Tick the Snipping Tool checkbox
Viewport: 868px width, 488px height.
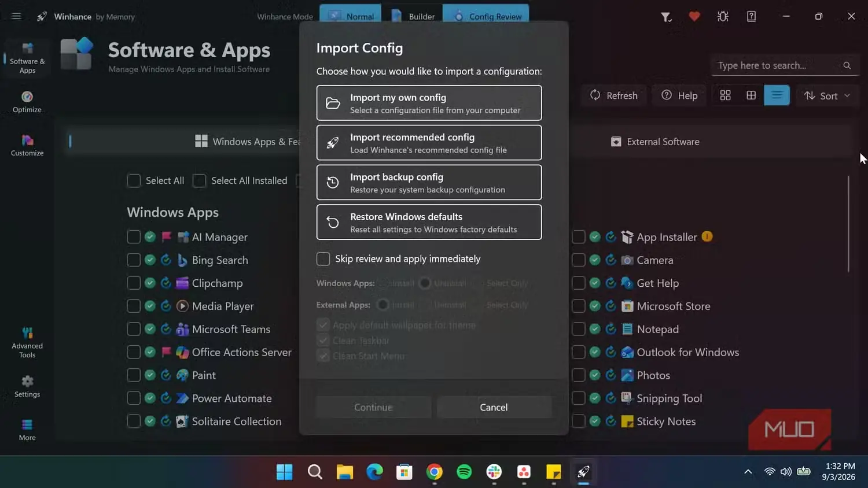click(579, 398)
